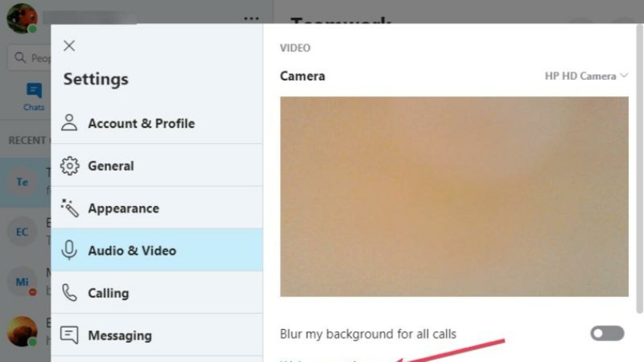Close the Settings panel with the X
This screenshot has height=362, width=644.
69,46
